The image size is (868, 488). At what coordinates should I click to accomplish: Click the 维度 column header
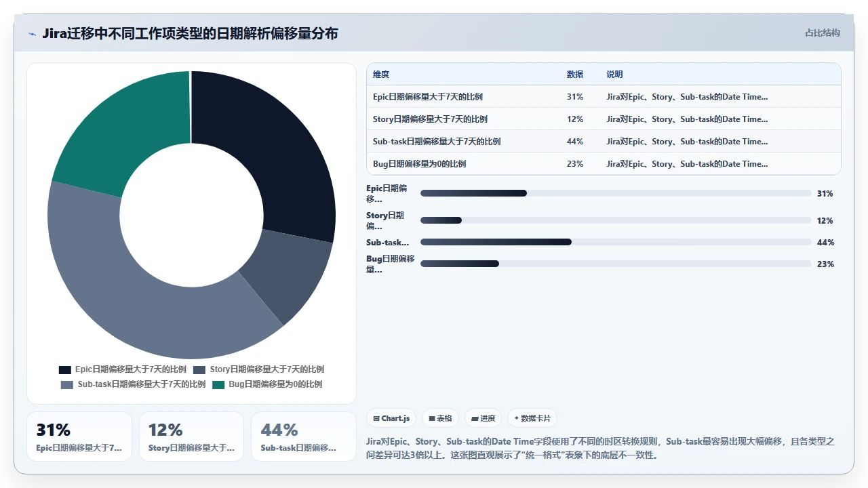(x=381, y=75)
